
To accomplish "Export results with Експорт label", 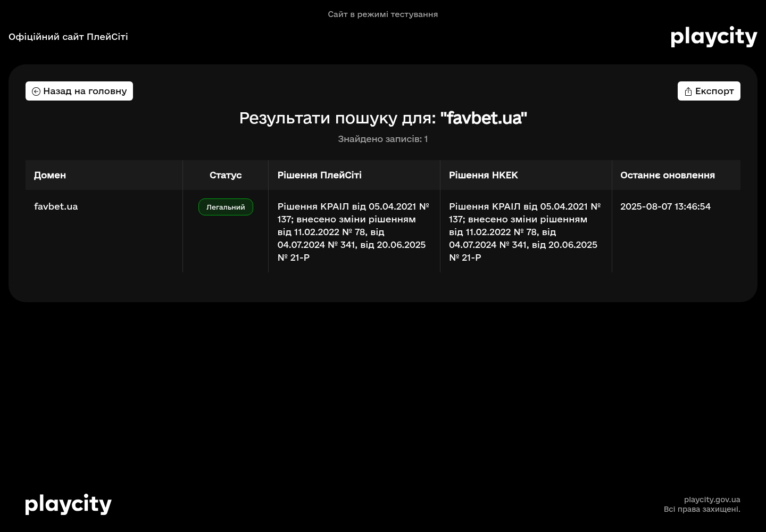I will click(x=714, y=91).
